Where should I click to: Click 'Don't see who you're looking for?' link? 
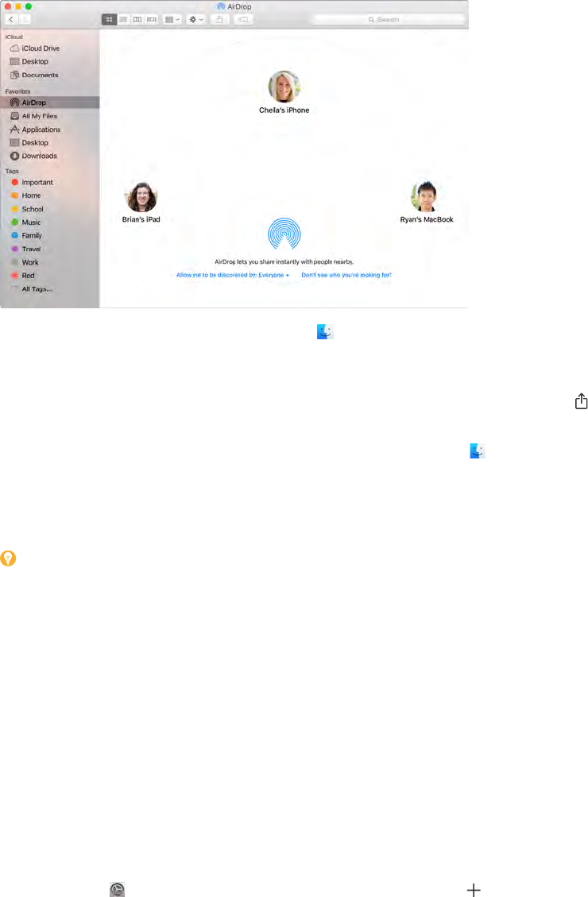click(346, 275)
